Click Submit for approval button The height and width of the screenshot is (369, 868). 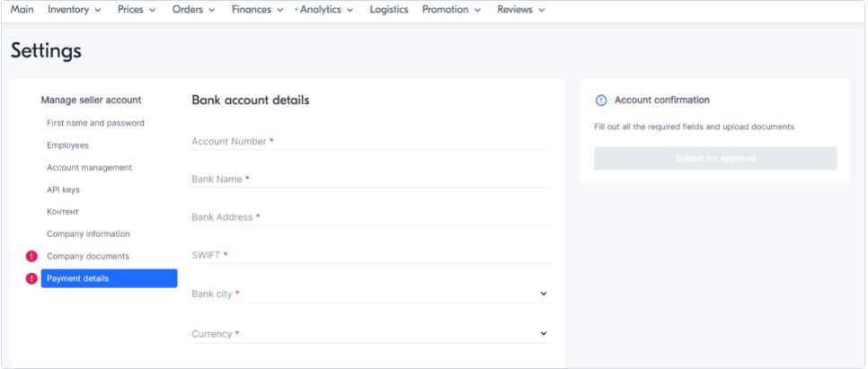click(x=714, y=159)
